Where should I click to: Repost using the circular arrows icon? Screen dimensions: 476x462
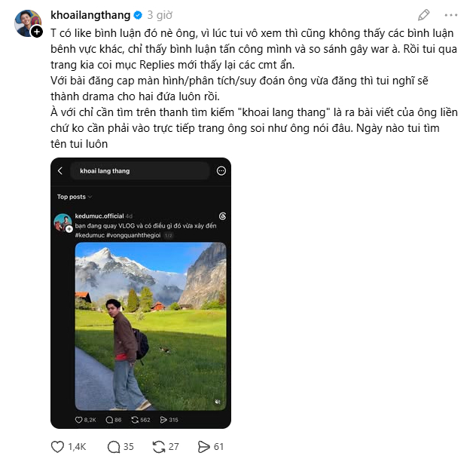pos(159,447)
